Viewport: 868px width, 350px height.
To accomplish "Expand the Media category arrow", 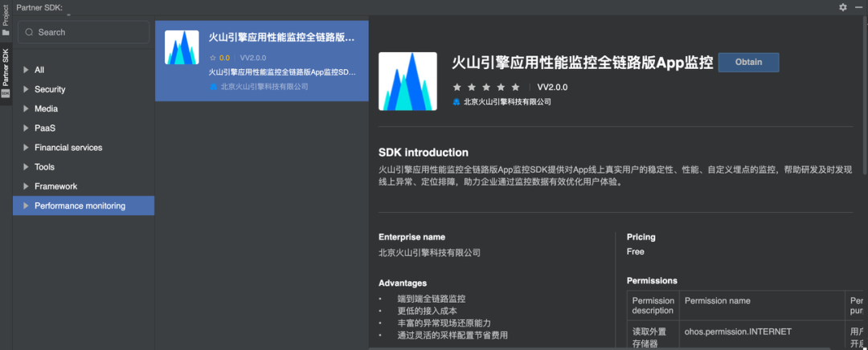I will (26, 108).
